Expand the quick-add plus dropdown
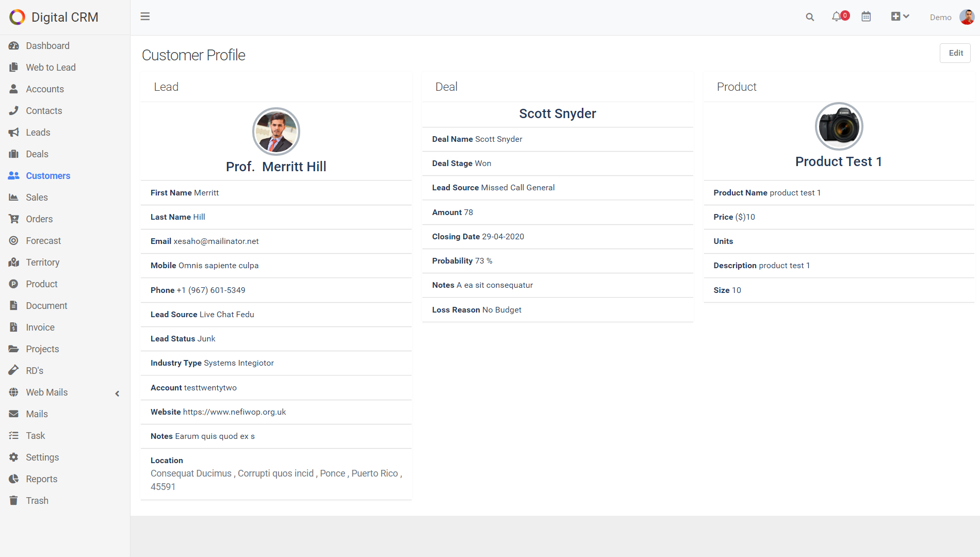 pyautogui.click(x=900, y=17)
